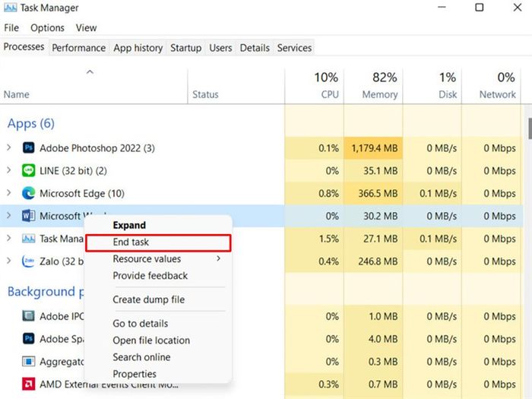Viewport: 532px width, 399px height.
Task: Open the File menu
Action: (11, 28)
